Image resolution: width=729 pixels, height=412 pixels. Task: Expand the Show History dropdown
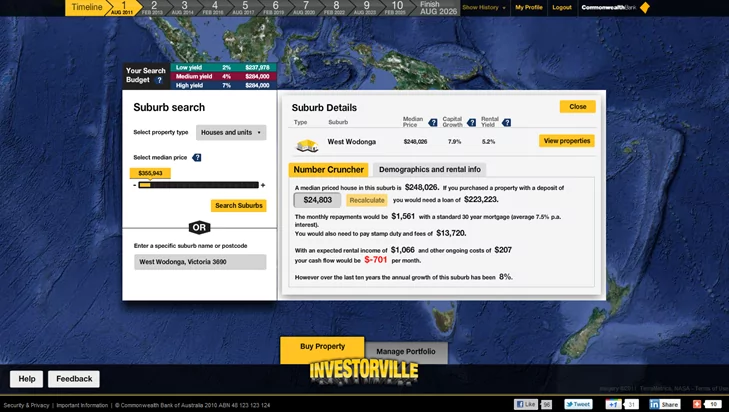click(484, 7)
